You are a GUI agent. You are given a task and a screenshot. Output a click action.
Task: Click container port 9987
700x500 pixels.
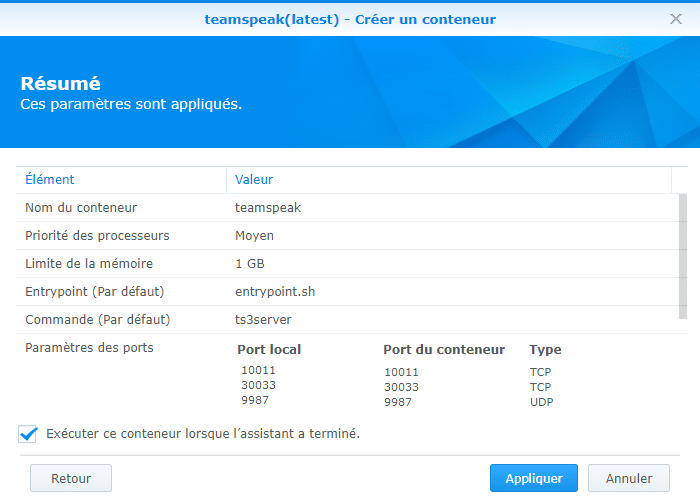click(x=398, y=402)
